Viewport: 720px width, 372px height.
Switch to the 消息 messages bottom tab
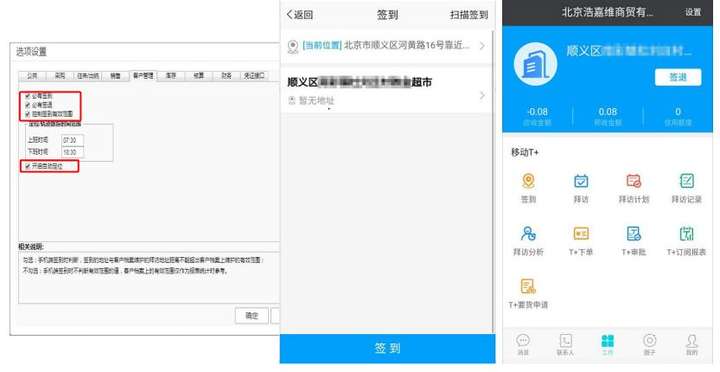(x=523, y=344)
